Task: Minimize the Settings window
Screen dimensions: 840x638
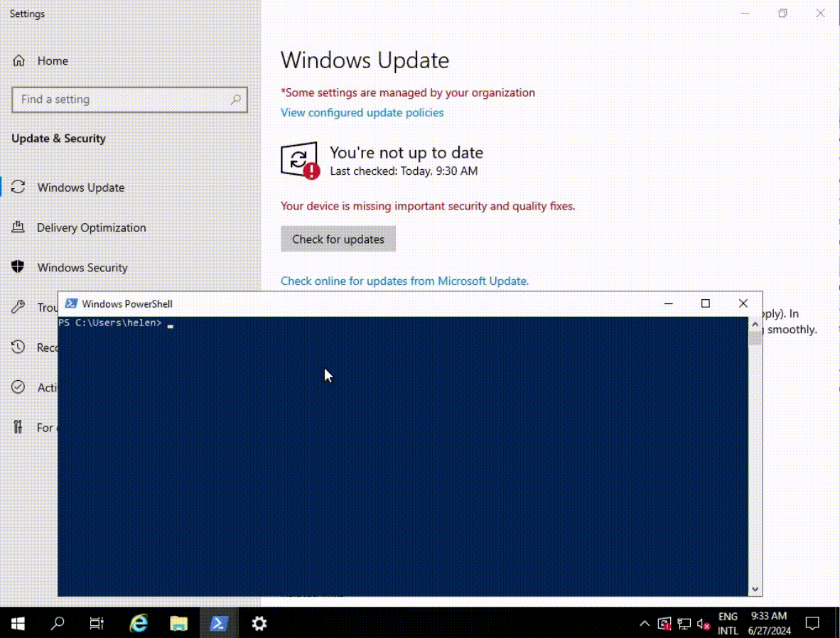Action: tap(745, 13)
